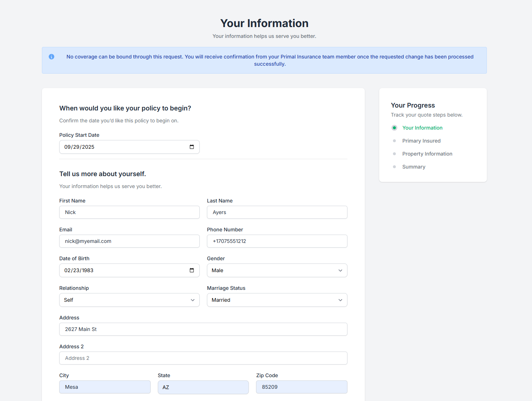532x401 pixels.
Task: Focus the Last Name field
Action: pyautogui.click(x=277, y=212)
